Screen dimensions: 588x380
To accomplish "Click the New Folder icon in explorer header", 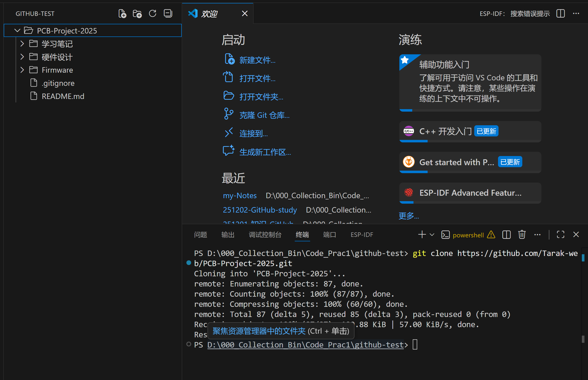I will pyautogui.click(x=137, y=14).
